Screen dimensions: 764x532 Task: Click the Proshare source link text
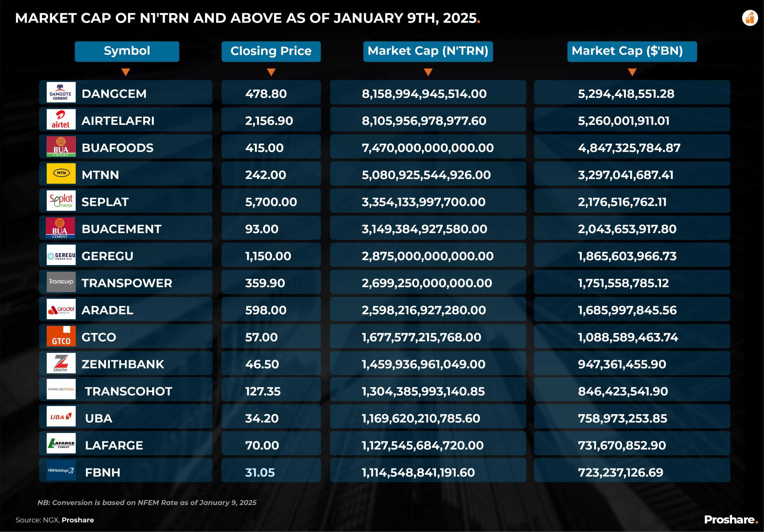(78, 520)
